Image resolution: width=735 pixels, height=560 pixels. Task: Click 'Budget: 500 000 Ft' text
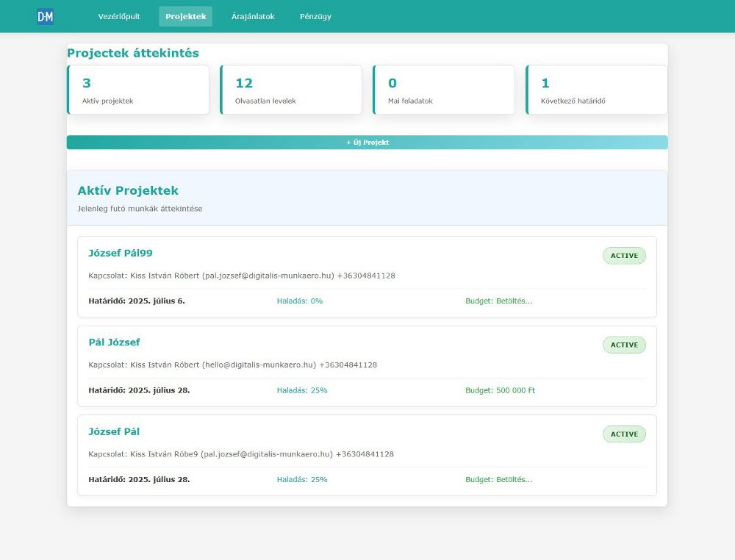(x=500, y=390)
